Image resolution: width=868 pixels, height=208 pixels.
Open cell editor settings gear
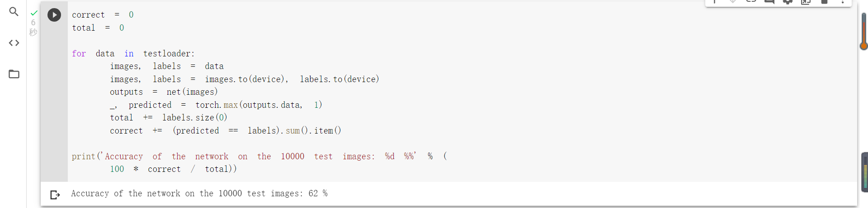pyautogui.click(x=788, y=2)
